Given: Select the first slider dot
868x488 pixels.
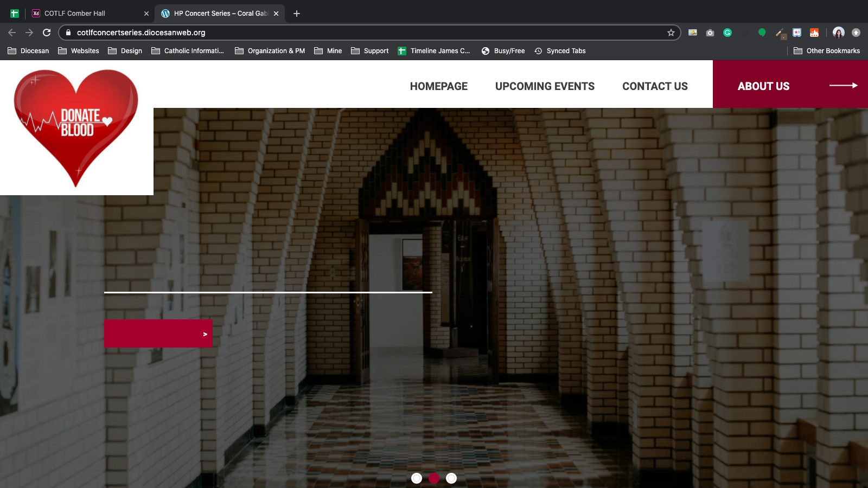Looking at the screenshot, I should tap(417, 478).
